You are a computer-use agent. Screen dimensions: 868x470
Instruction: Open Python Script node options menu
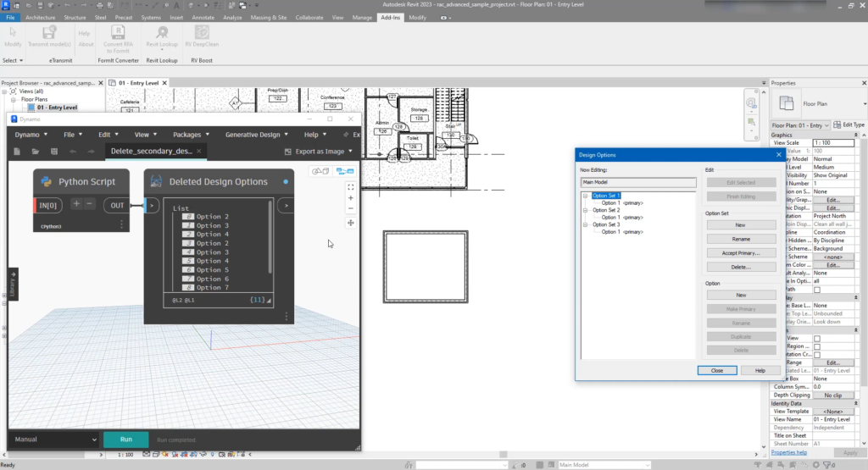(122, 224)
